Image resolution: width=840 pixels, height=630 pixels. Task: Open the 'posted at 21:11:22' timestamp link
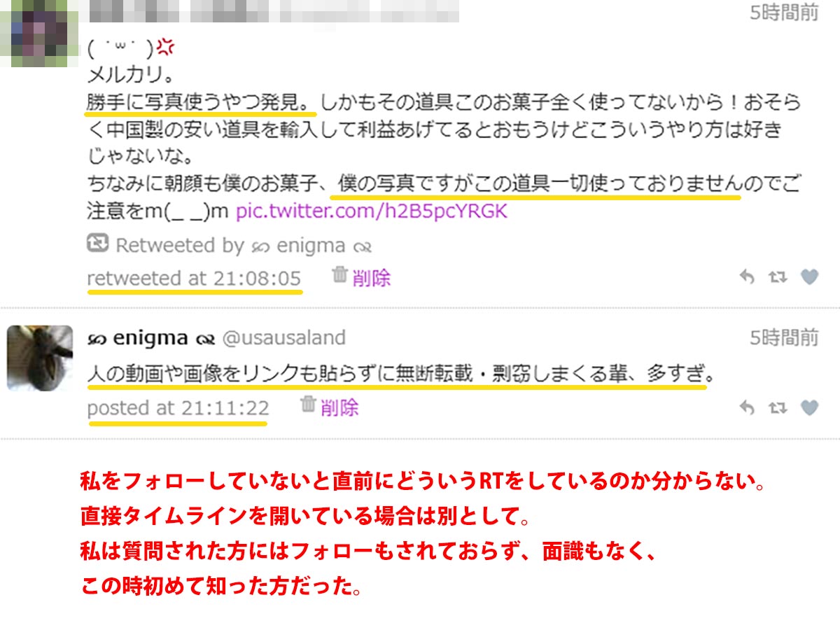(178, 408)
